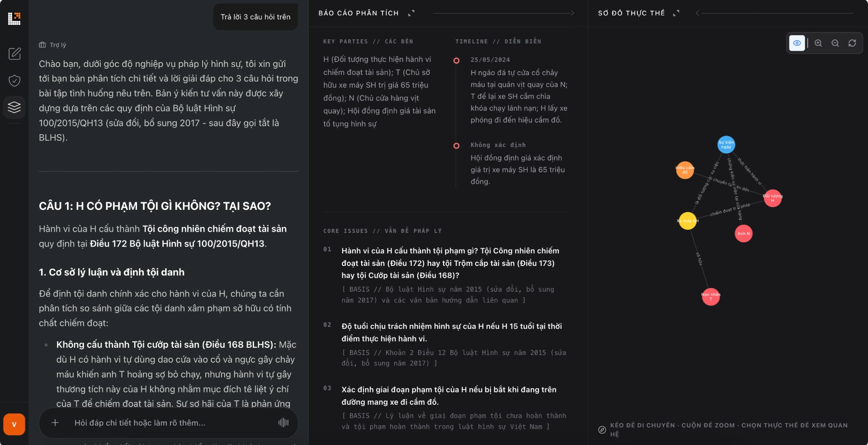Zoom in on the entity graph

click(x=818, y=43)
